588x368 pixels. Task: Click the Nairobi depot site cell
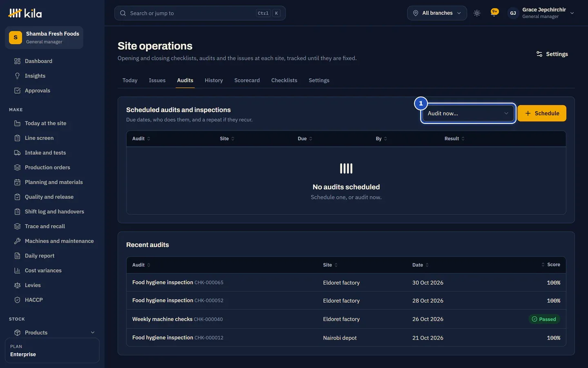point(340,338)
